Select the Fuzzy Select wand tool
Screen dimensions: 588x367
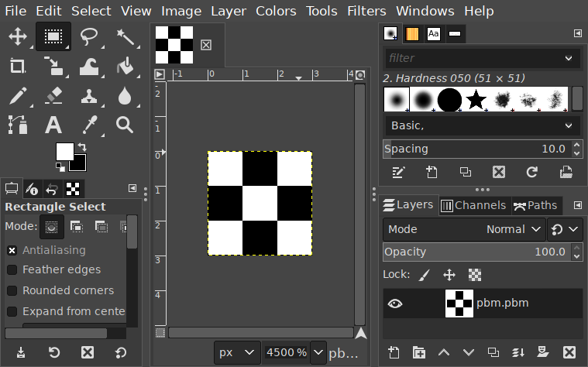tap(125, 36)
